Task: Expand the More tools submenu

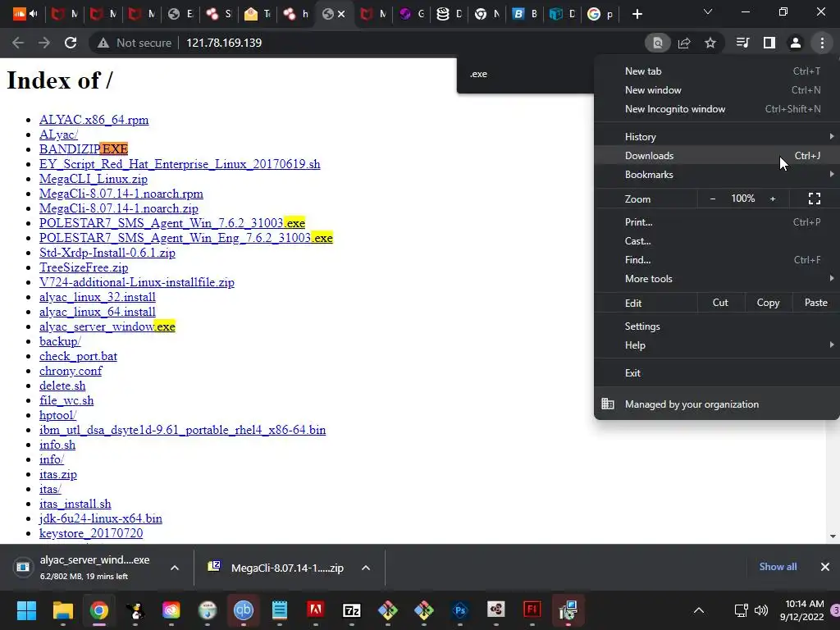Action: click(717, 279)
